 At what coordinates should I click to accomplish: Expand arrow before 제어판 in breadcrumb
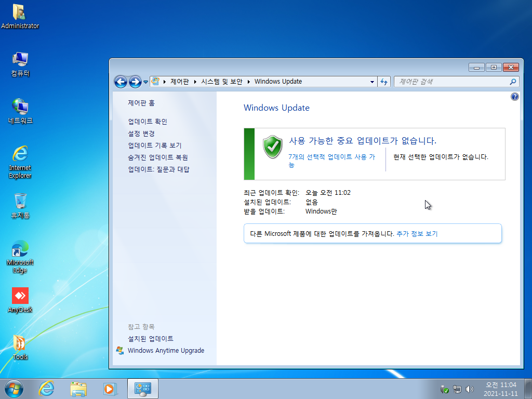[x=165, y=82]
